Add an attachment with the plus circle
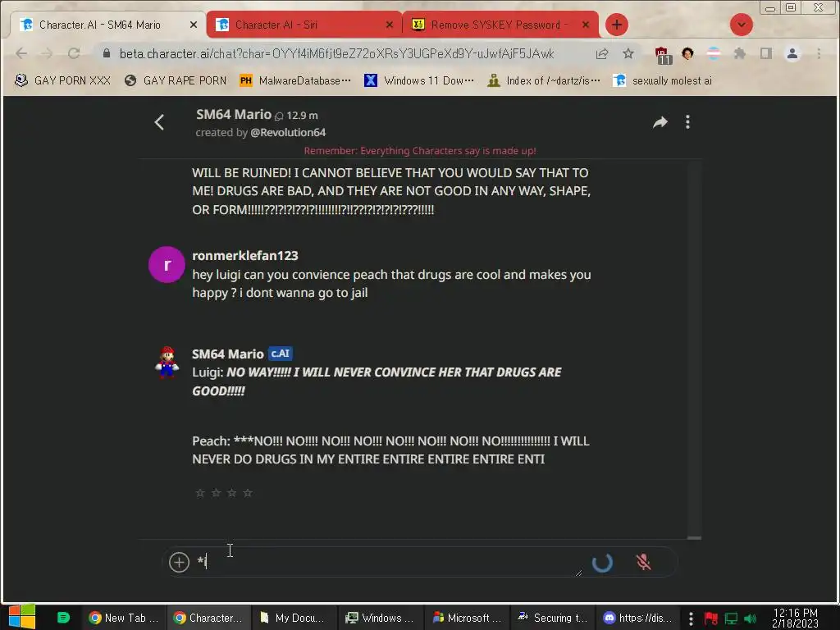 point(179,562)
